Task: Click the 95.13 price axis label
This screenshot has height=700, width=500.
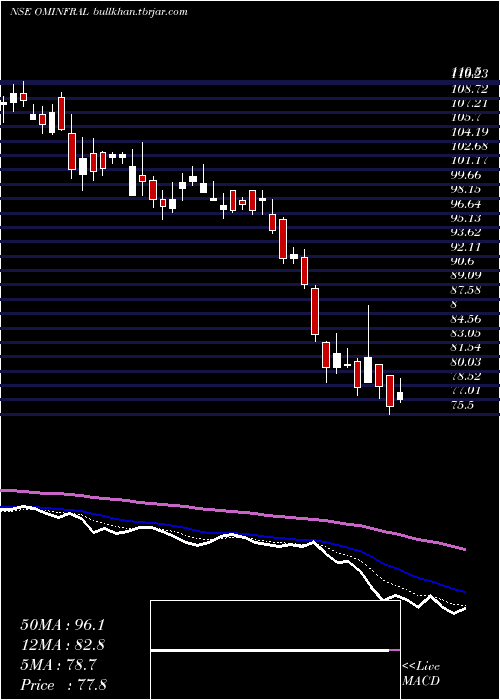Action: (468, 218)
